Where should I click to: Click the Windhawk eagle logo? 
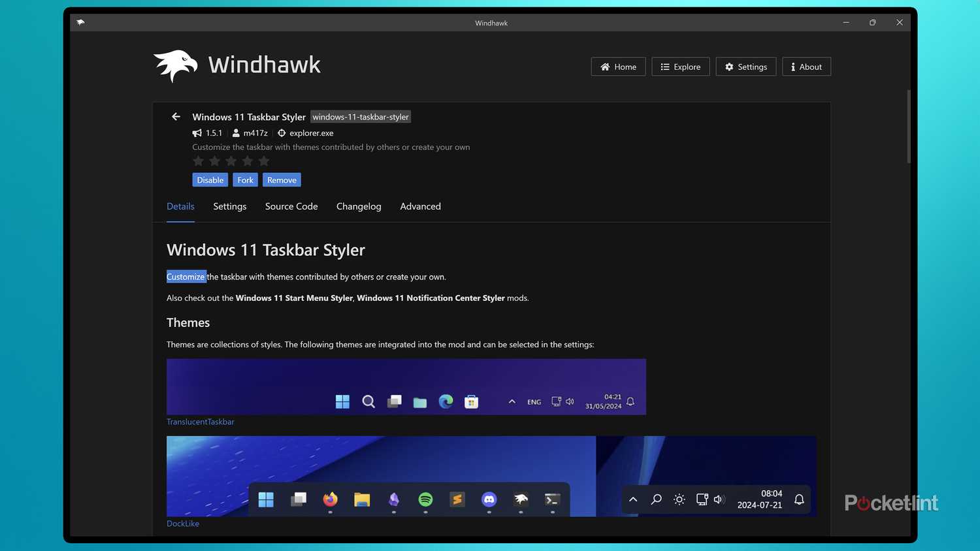tap(174, 64)
